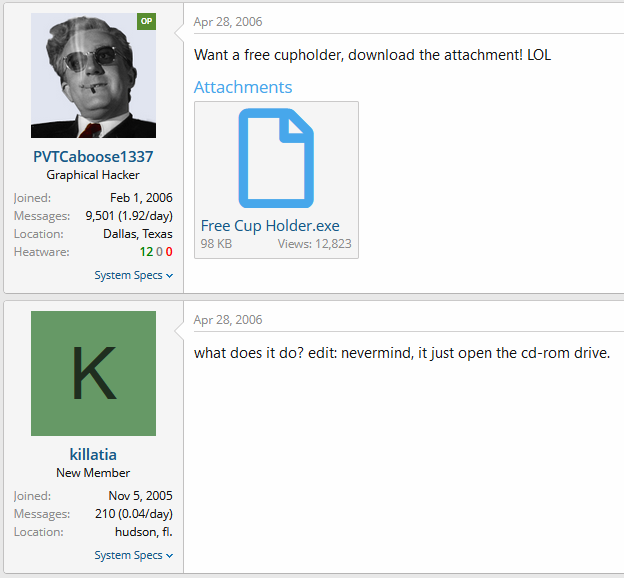Open the green 12 positive Heatware count
This screenshot has width=624, height=578.
(146, 252)
